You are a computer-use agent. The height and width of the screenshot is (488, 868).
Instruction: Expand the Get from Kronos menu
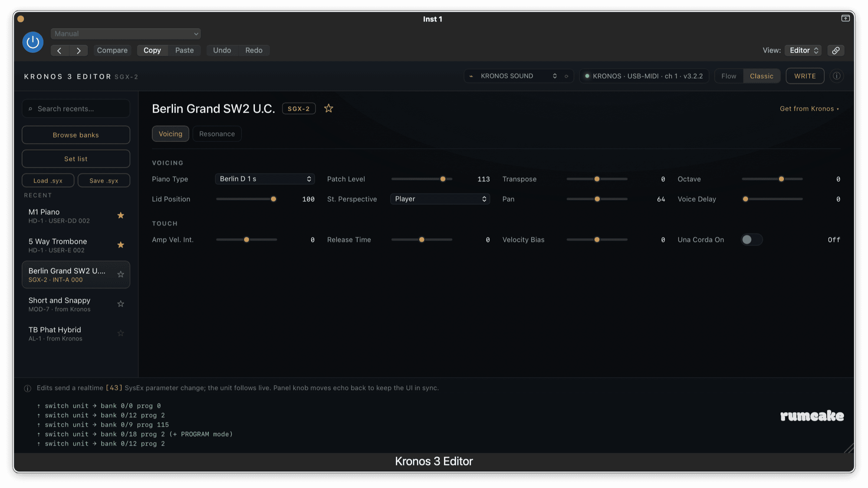pos(809,108)
